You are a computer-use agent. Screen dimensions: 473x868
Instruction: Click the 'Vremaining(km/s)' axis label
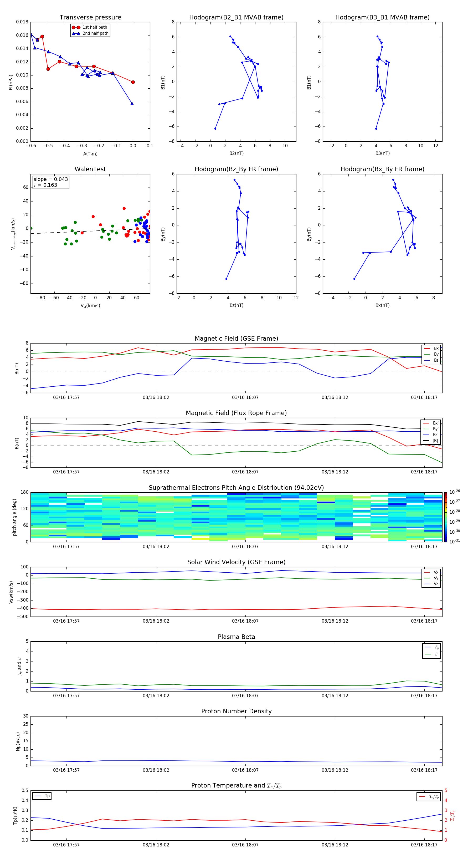point(13,234)
